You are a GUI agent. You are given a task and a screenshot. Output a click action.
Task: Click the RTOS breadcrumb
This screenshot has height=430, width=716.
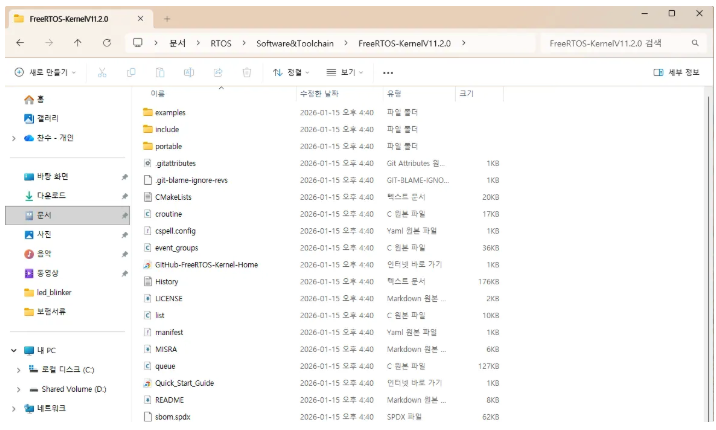click(x=221, y=43)
